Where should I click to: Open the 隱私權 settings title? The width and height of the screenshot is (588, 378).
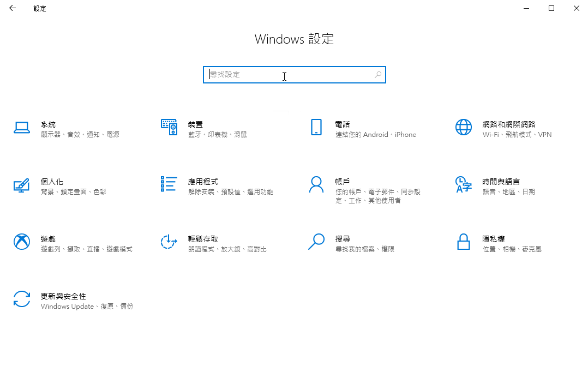click(494, 239)
